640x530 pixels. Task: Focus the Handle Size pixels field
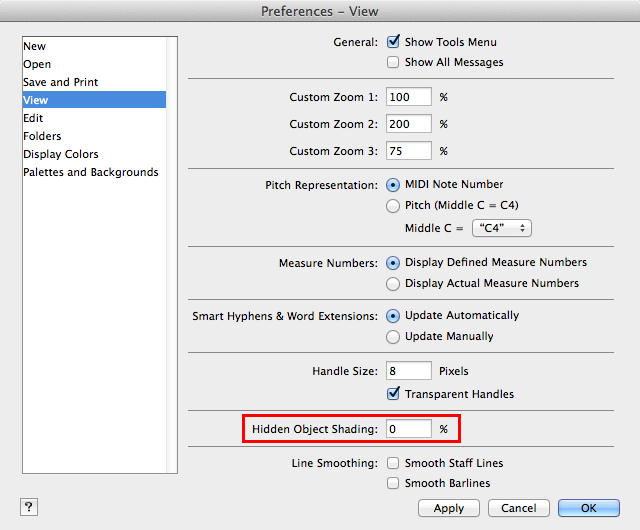(x=408, y=371)
